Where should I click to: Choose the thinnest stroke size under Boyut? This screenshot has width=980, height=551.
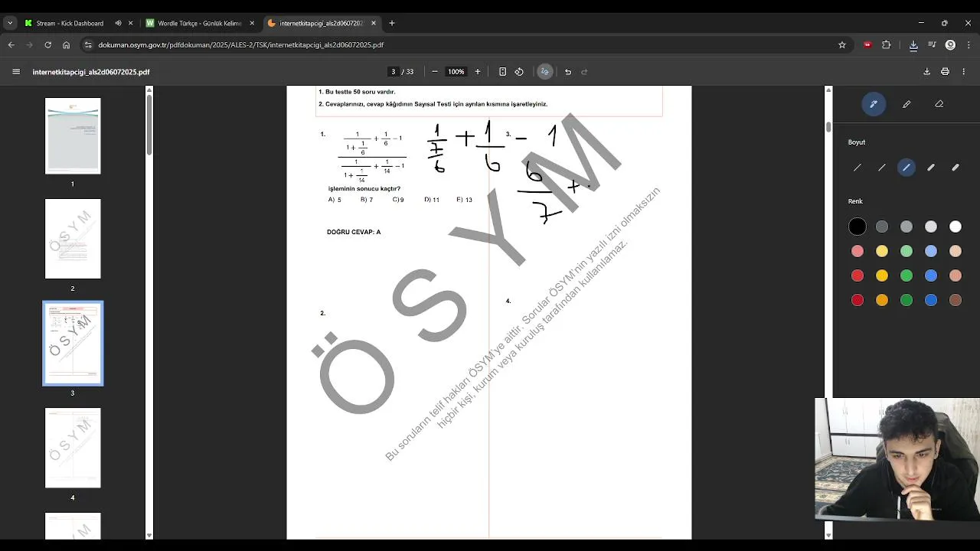857,168
